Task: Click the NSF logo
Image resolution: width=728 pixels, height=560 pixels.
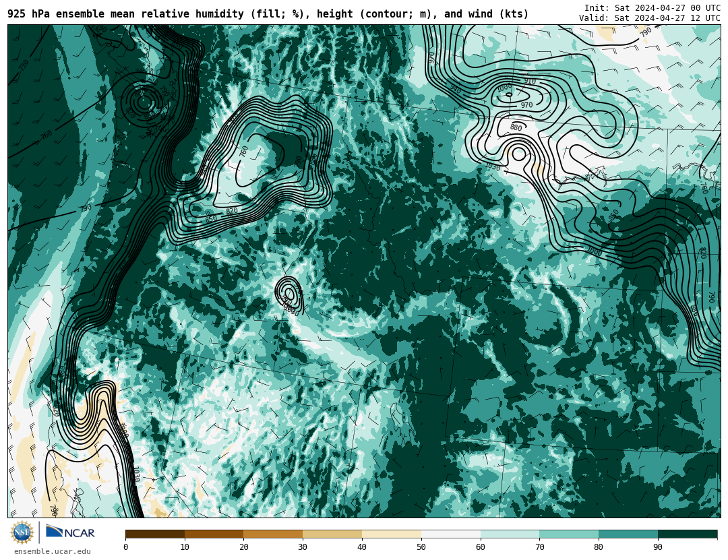Action: [22, 532]
